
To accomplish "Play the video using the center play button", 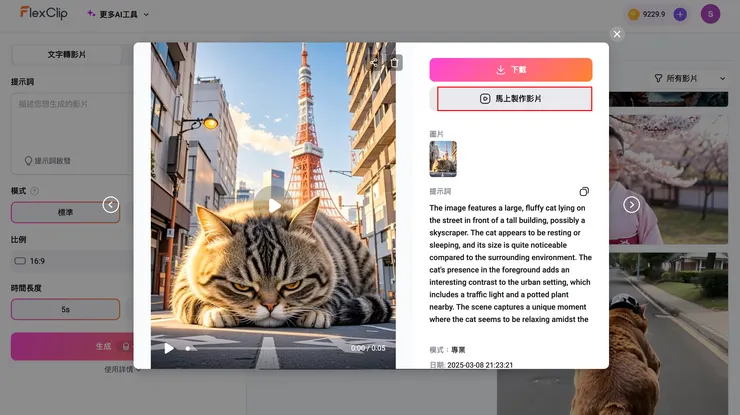I will tap(273, 205).
